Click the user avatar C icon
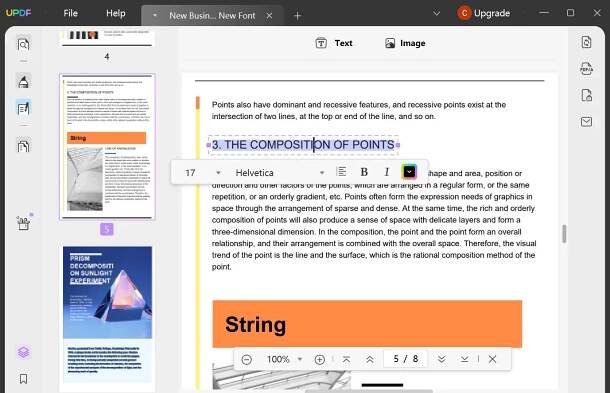The width and height of the screenshot is (610, 393). [464, 13]
